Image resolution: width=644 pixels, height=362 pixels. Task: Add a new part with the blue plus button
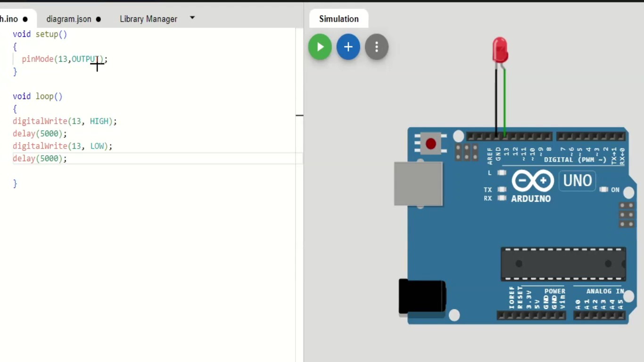(x=348, y=47)
